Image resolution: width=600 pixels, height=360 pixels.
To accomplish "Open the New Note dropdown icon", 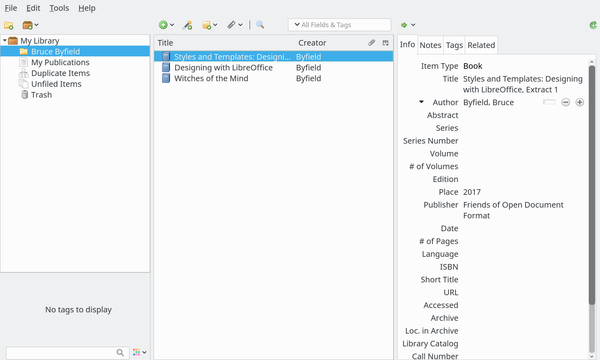I will [x=210, y=25].
